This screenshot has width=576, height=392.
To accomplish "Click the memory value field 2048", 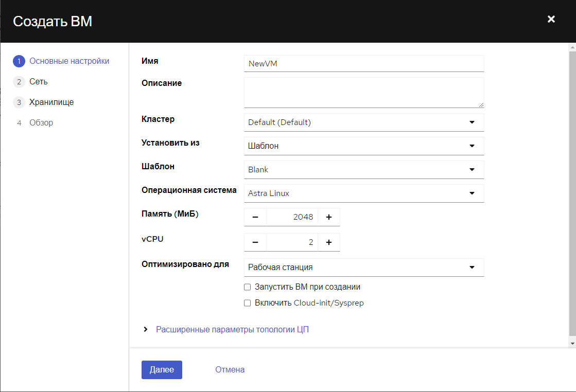I will [292, 217].
